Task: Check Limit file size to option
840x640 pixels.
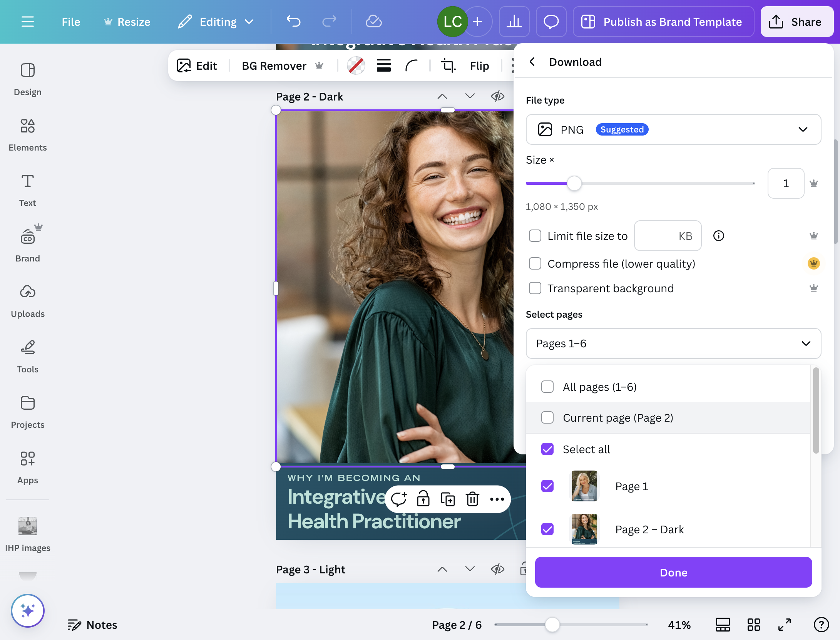Action: pyautogui.click(x=535, y=236)
